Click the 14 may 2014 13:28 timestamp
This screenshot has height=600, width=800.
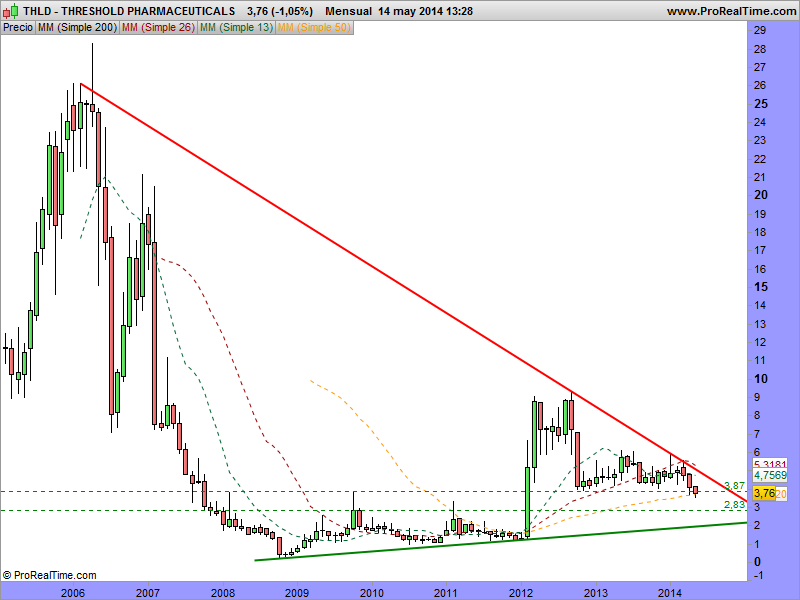(426, 11)
